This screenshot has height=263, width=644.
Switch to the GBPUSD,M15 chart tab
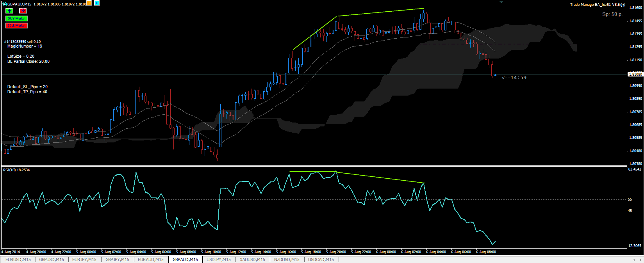click(52, 259)
